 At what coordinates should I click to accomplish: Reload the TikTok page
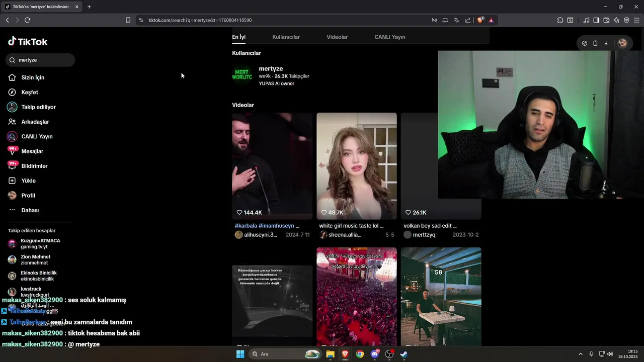click(x=27, y=20)
